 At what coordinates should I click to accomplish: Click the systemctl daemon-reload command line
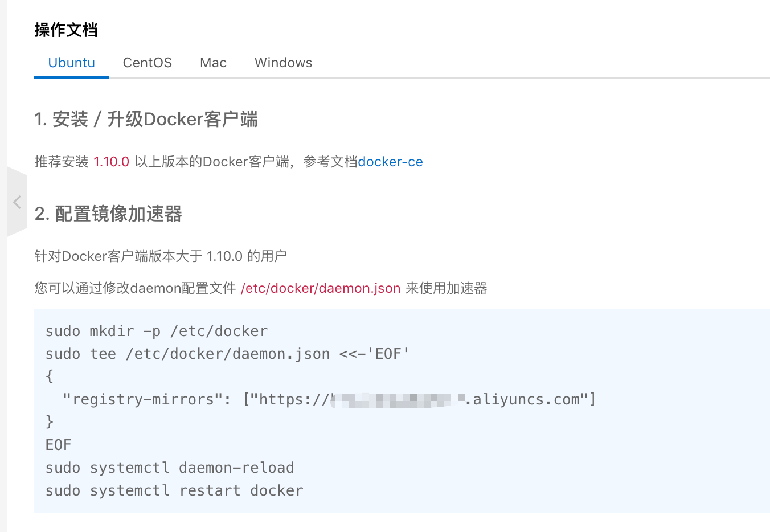point(170,468)
